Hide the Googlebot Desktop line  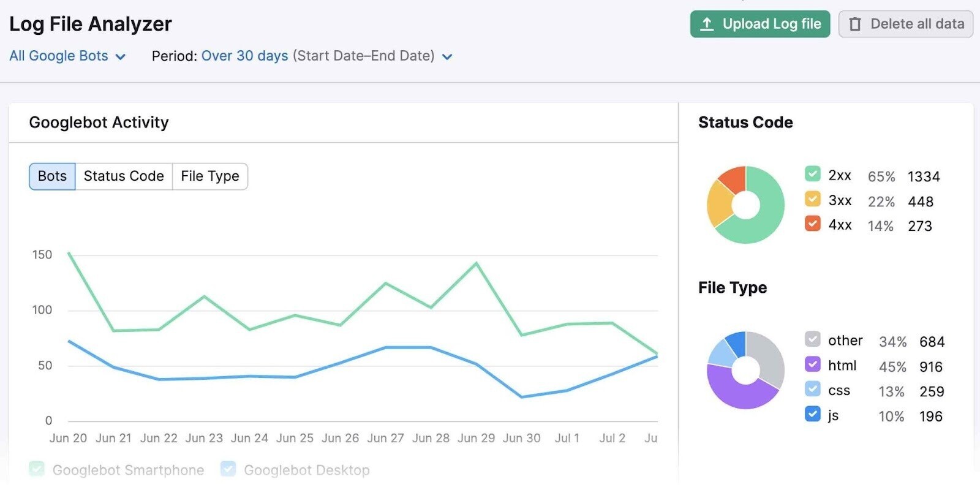(228, 469)
